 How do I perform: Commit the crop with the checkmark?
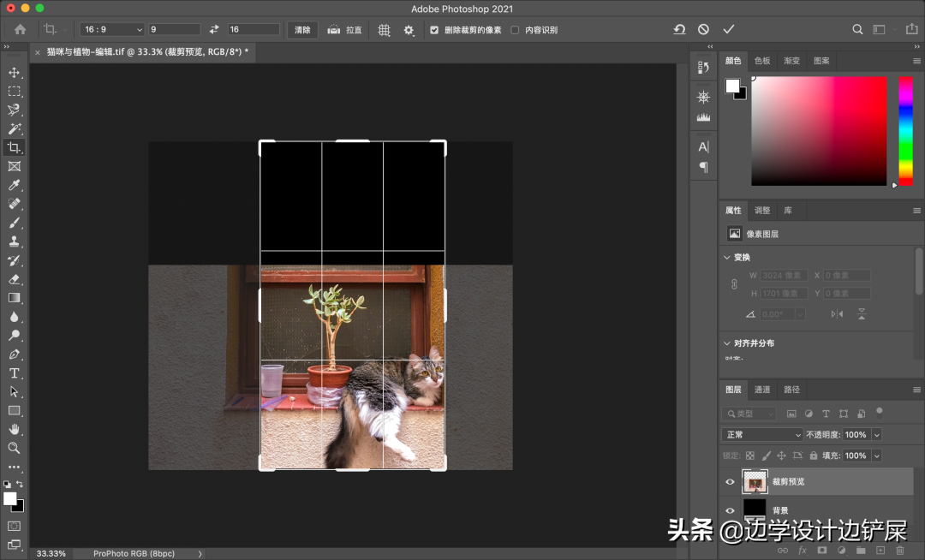(x=729, y=29)
